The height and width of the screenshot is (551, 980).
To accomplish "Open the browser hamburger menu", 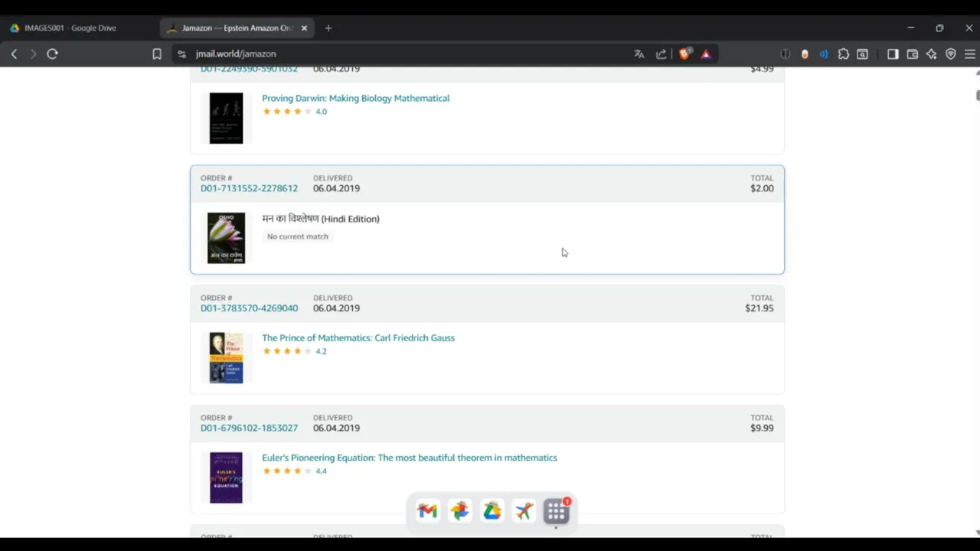I will 970,54.
